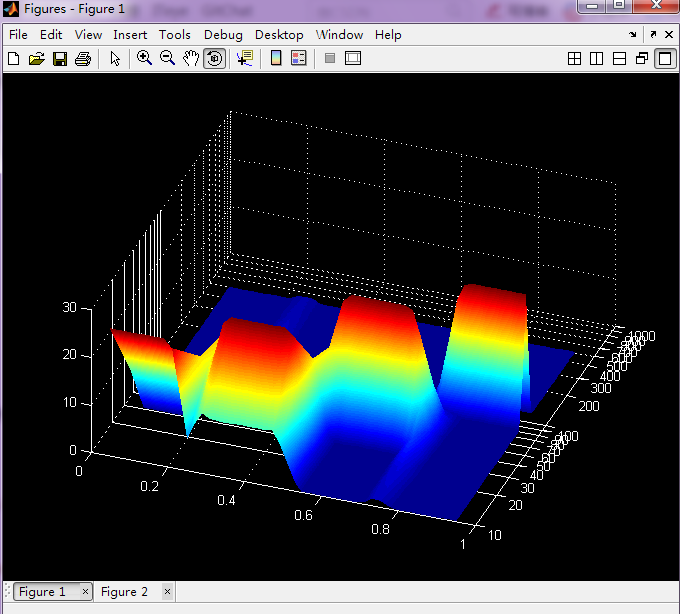Insert a legend using the toolbar
Screen dimensions: 680x614
(x=298, y=59)
